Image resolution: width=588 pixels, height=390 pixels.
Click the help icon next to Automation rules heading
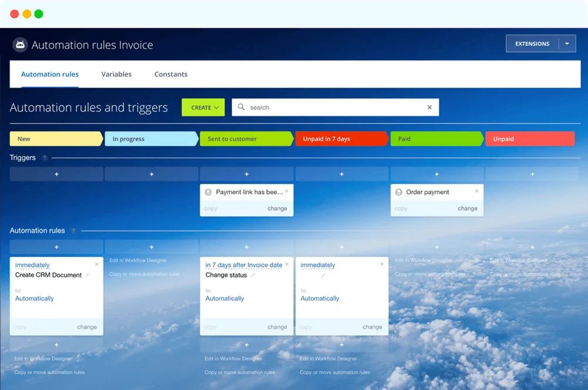click(x=73, y=231)
